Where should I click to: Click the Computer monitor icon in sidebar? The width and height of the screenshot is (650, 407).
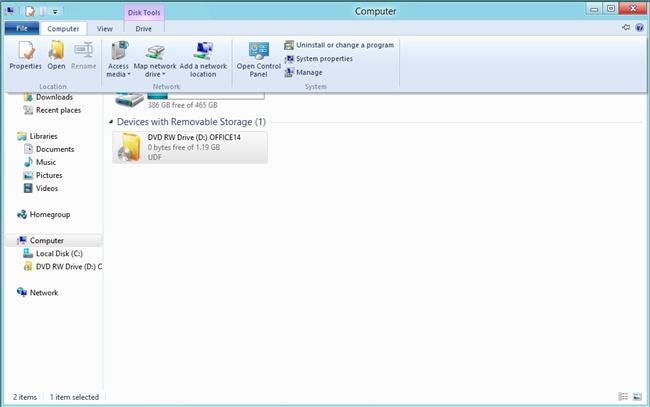pyautogui.click(x=22, y=240)
